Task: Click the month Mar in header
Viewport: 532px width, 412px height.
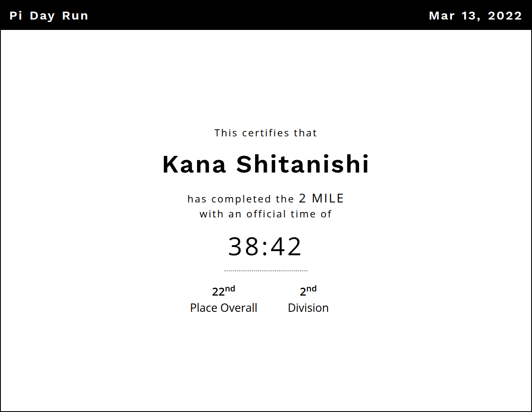Action: click(442, 16)
